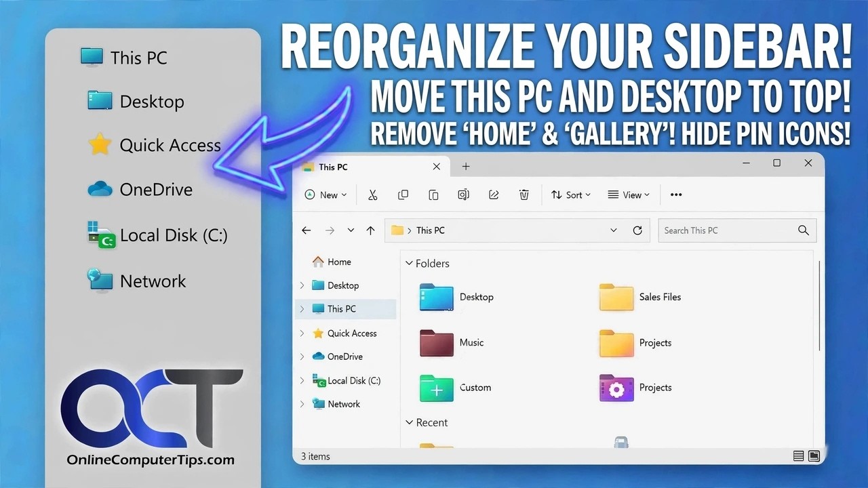
Task: Collapse the Recent group
Action: click(x=409, y=422)
